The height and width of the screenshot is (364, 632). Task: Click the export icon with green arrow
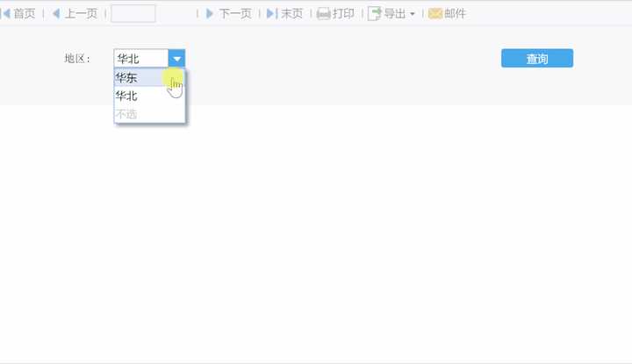374,14
